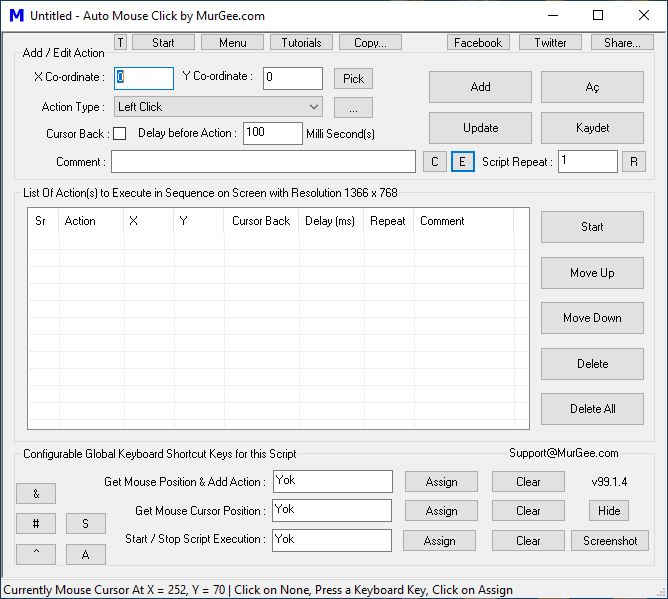The height and width of the screenshot is (599, 668).
Task: Clear shortcut for Get Mouse Cursor Position
Action: tap(528, 511)
